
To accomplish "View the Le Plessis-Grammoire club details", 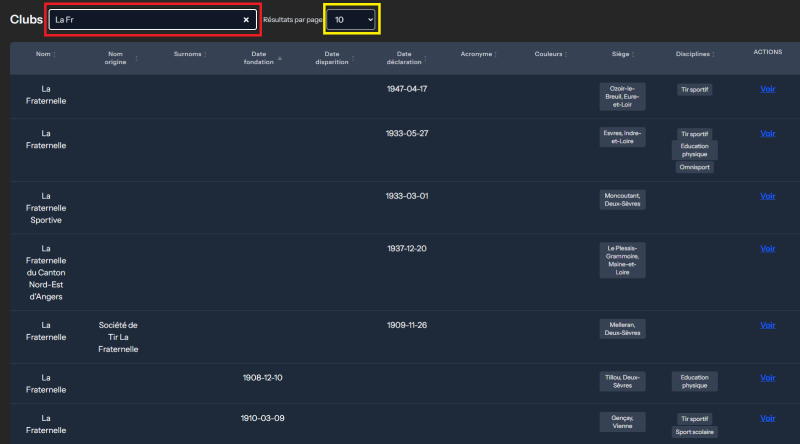I will (767, 249).
